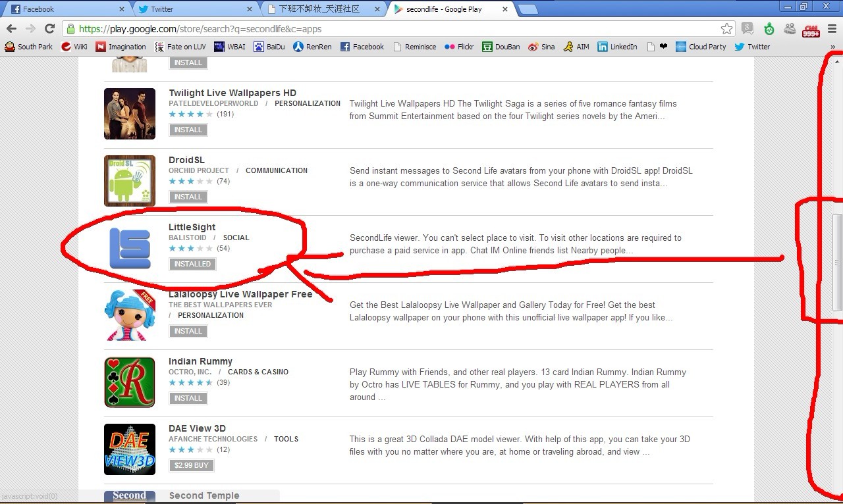Click the green round extension icon

coord(769,29)
